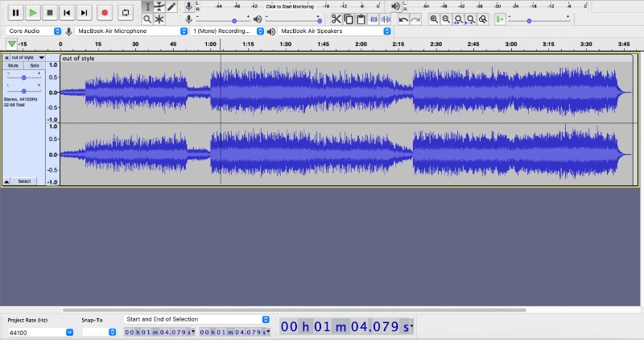
Task: Start recording with the red Record button
Action: [105, 13]
